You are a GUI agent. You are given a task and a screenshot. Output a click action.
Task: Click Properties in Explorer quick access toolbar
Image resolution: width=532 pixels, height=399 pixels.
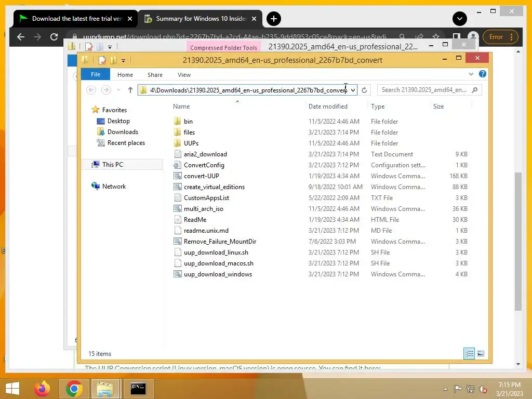[x=102, y=60]
